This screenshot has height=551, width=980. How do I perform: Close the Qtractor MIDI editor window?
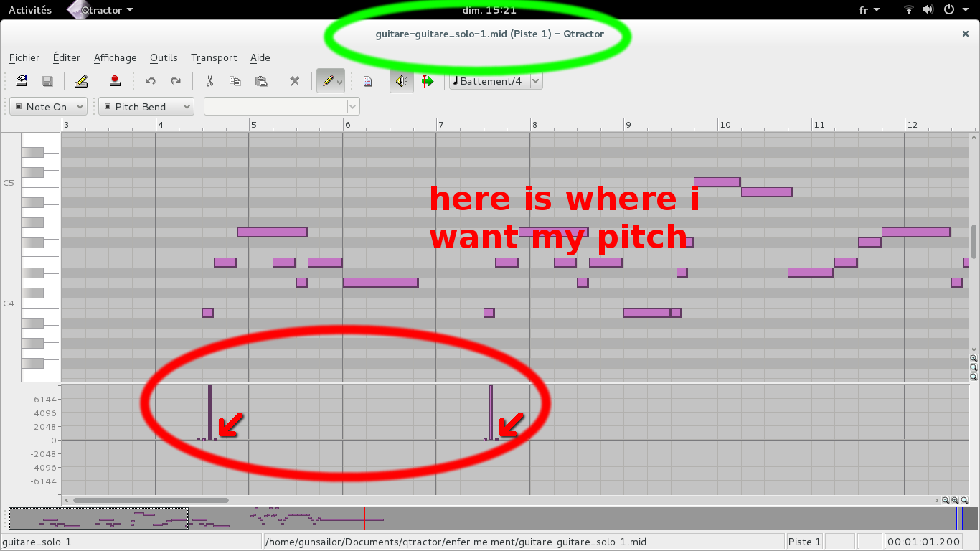(x=965, y=34)
